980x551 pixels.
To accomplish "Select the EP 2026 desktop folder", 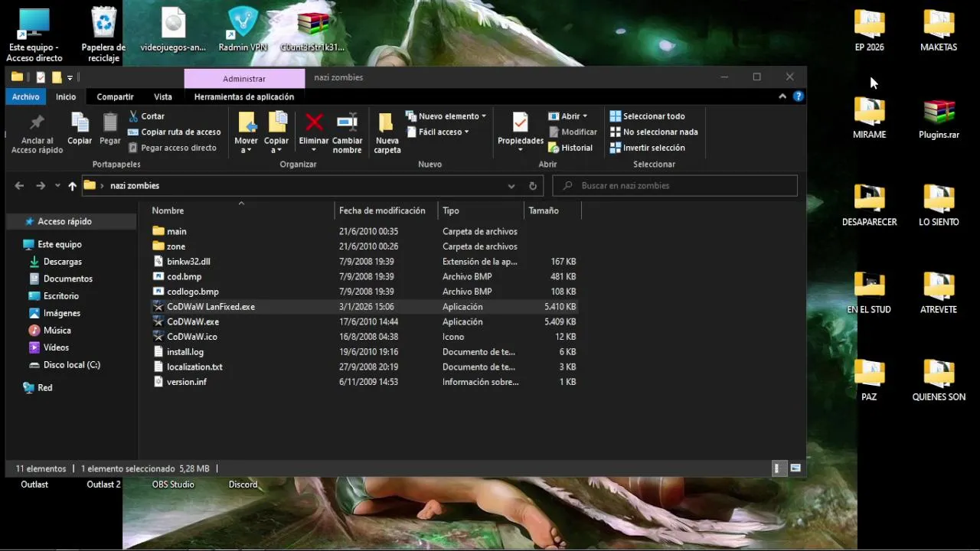I will 870,31.
